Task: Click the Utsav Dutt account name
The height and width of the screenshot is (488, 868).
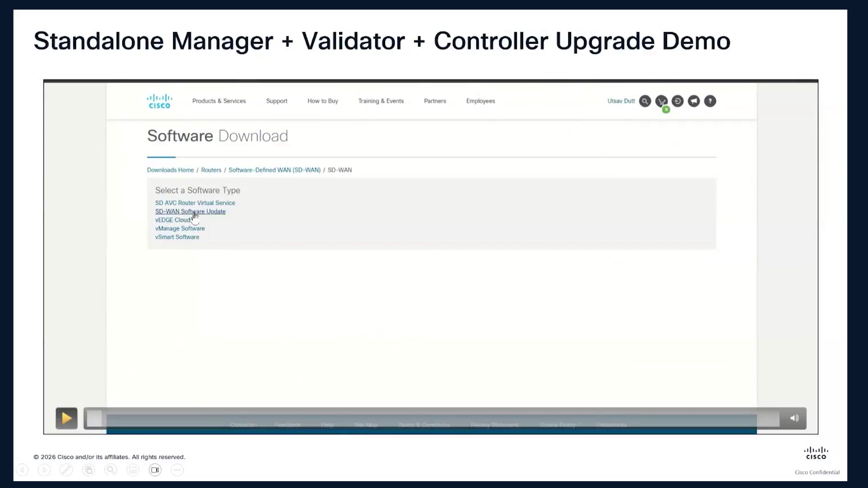Action: 621,101
